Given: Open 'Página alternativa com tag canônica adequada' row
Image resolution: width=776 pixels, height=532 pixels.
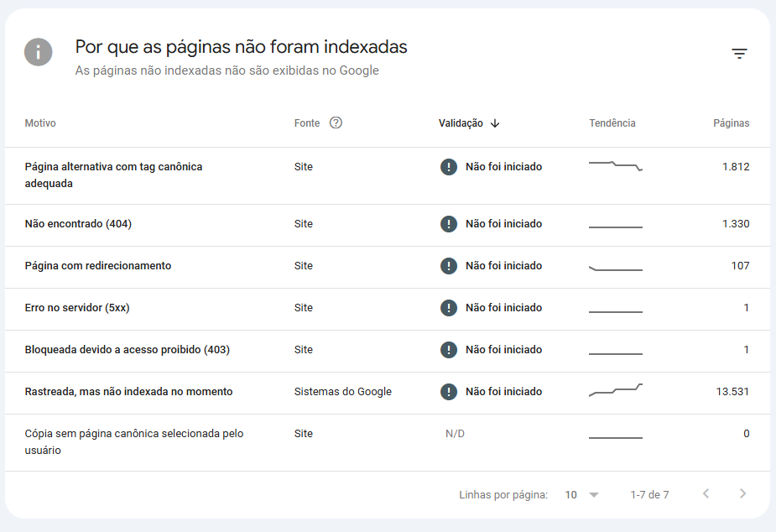Looking at the screenshot, I should coord(113,175).
